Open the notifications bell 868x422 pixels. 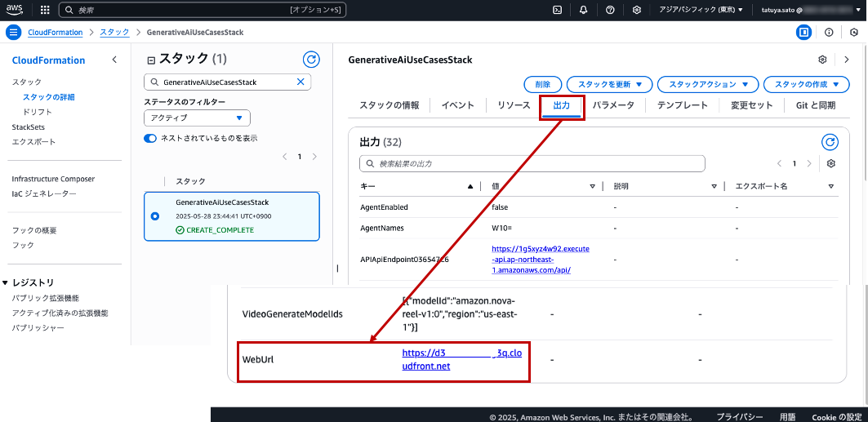click(584, 10)
